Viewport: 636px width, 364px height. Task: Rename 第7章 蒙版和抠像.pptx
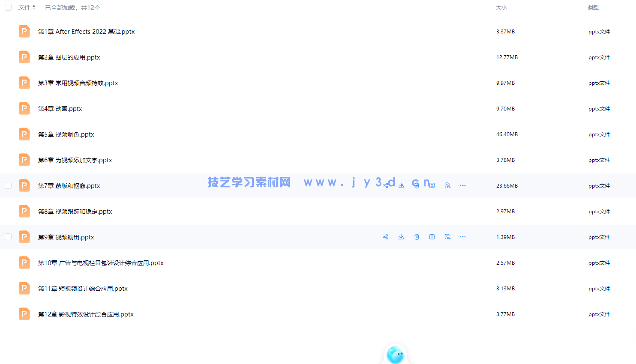pyautogui.click(x=432, y=185)
